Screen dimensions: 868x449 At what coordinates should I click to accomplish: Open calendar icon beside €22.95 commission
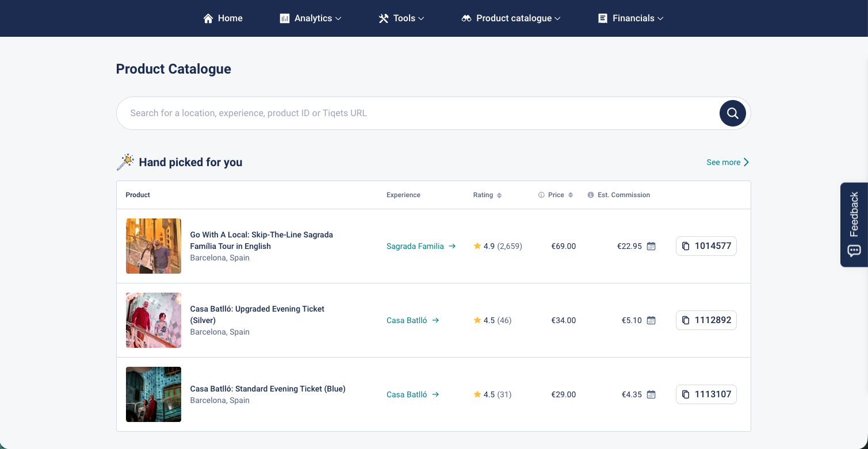(651, 246)
